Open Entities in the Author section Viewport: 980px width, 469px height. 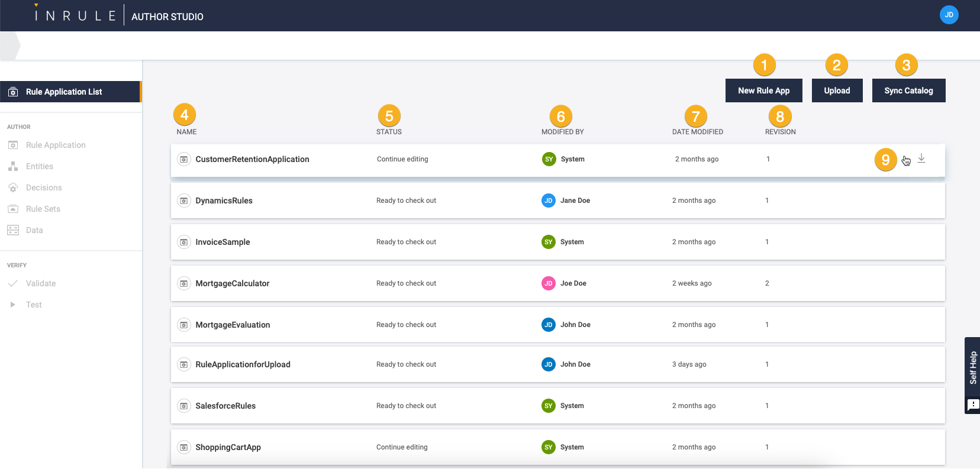(x=40, y=166)
